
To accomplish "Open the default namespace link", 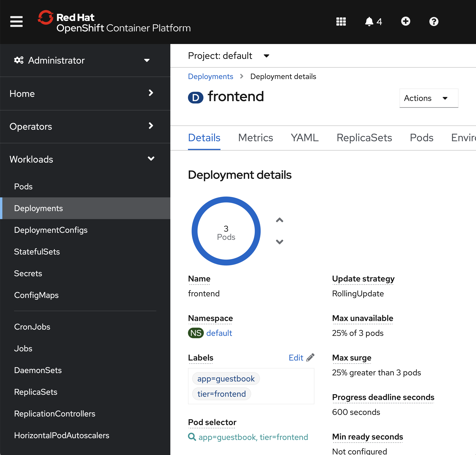I will [219, 333].
